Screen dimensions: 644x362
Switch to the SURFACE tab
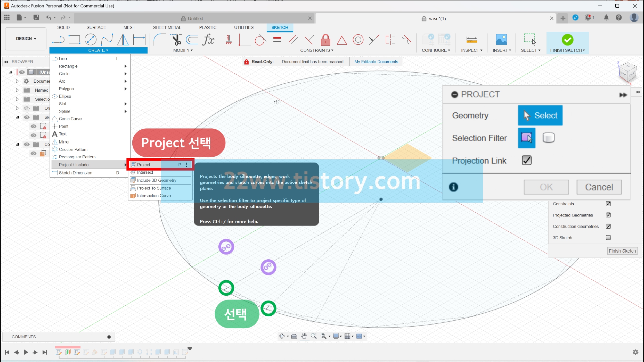(x=96, y=27)
